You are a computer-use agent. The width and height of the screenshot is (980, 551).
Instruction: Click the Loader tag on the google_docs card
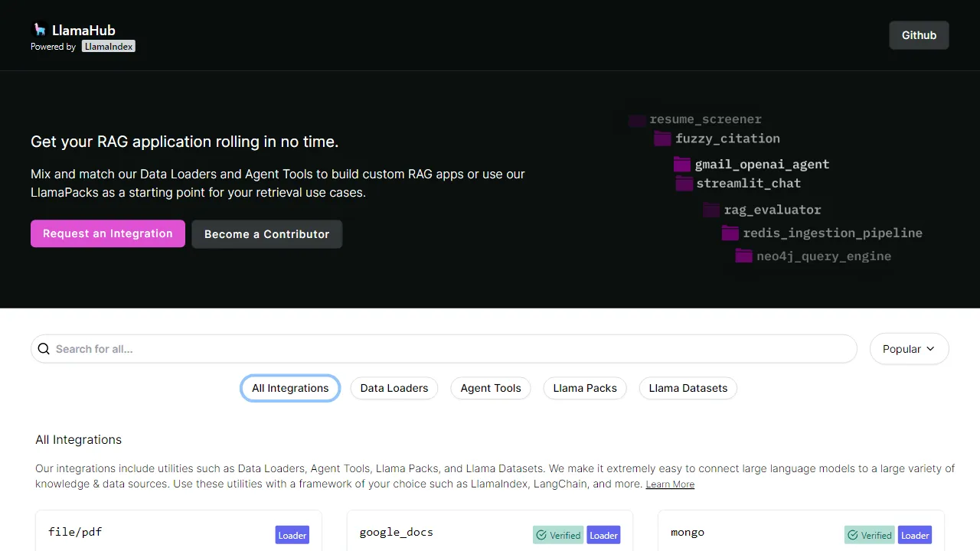pos(603,535)
